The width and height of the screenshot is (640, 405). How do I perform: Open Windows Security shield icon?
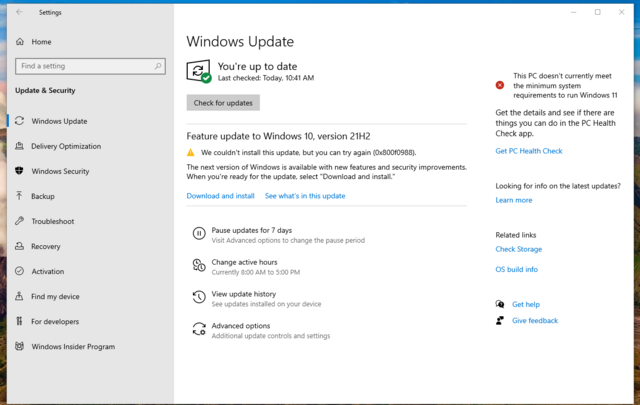pyautogui.click(x=19, y=171)
